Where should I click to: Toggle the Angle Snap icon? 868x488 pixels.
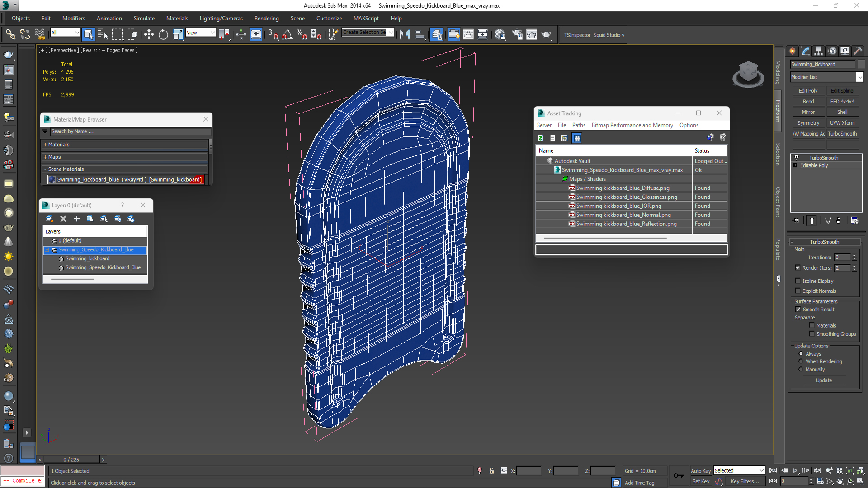287,34
